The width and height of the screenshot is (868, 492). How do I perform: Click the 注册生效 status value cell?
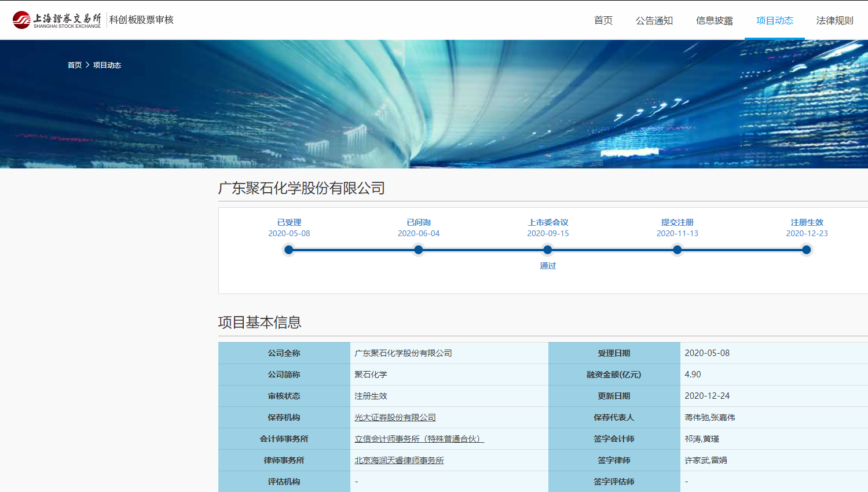449,396
